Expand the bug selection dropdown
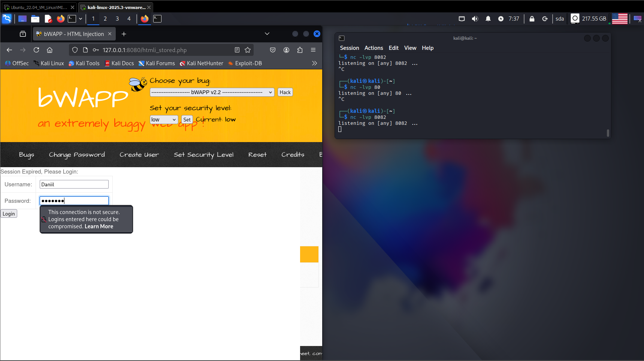This screenshot has width=644, height=361. pyautogui.click(x=212, y=92)
